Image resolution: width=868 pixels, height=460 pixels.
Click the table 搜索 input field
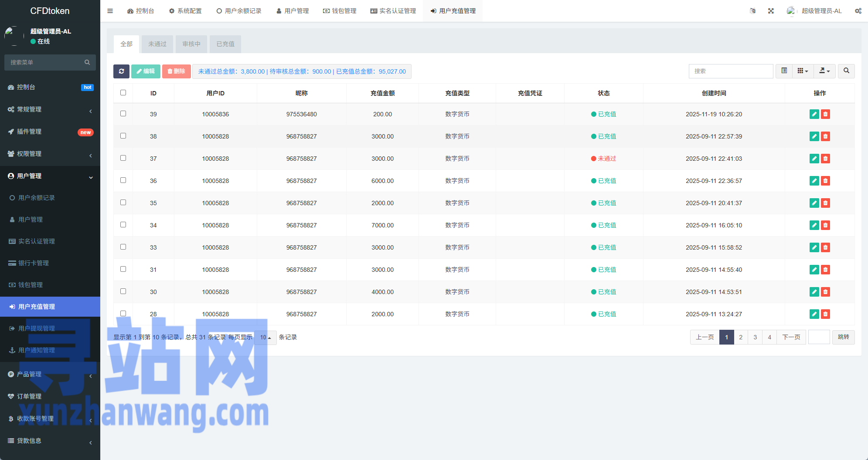(731, 71)
